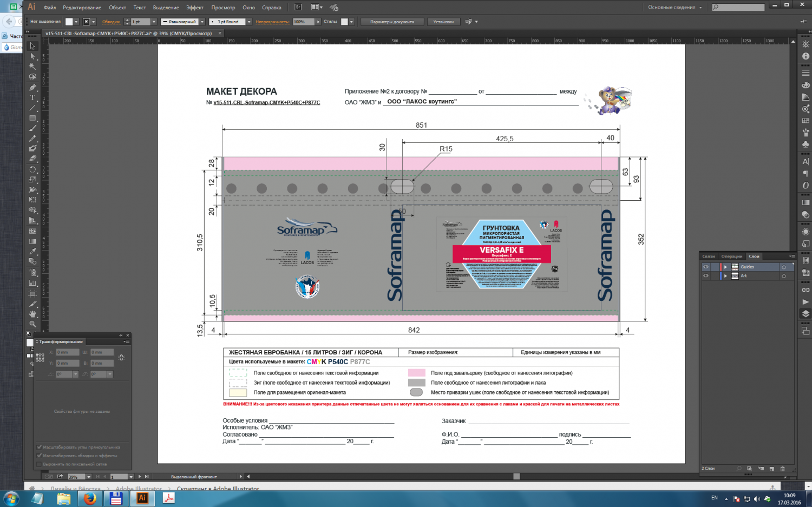This screenshot has height=507, width=812.
Task: Open the Links panel chain icon
Action: (x=806, y=290)
